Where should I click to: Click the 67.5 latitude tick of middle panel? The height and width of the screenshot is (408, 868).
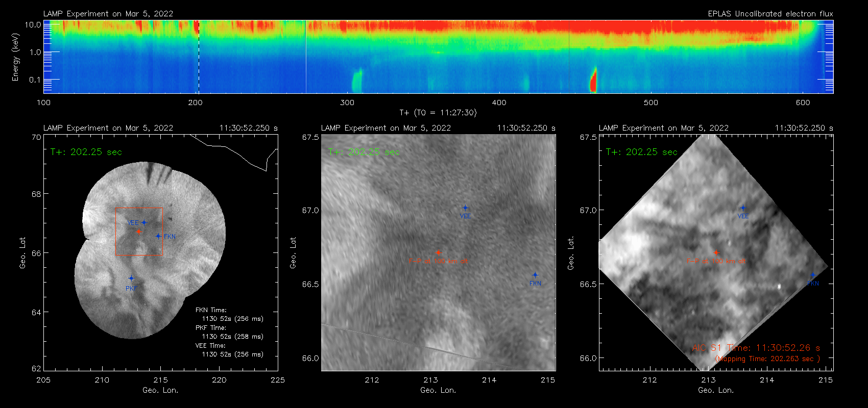[x=310, y=137]
